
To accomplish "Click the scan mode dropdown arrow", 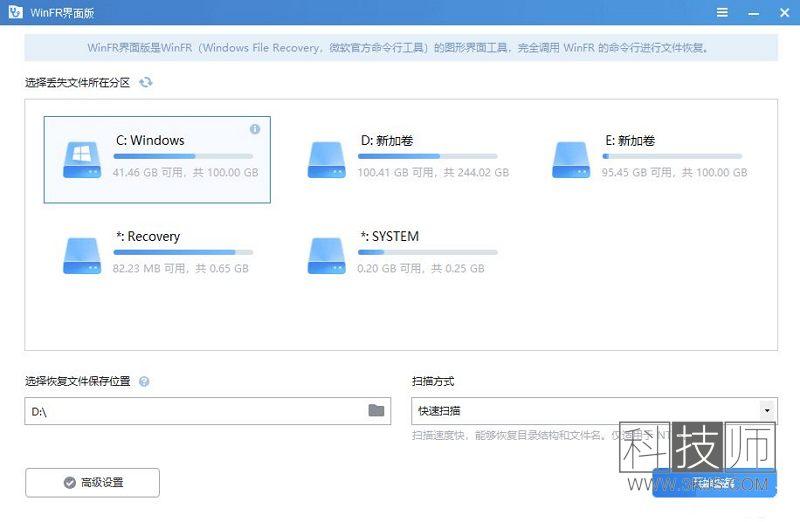I will [767, 410].
